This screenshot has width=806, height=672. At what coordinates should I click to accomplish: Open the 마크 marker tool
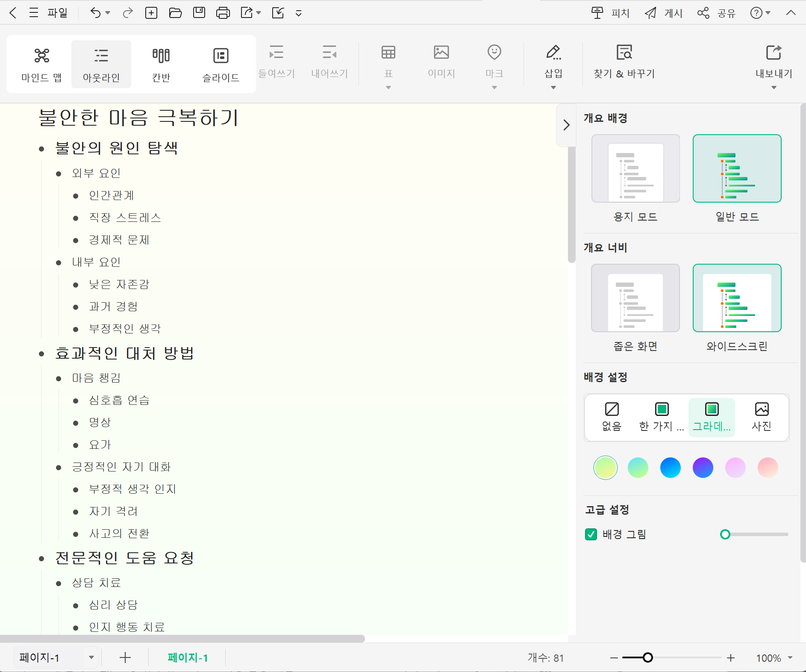click(x=494, y=62)
